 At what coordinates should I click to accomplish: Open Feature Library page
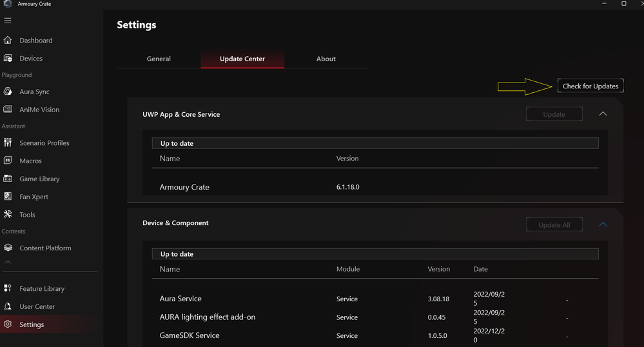coord(42,288)
